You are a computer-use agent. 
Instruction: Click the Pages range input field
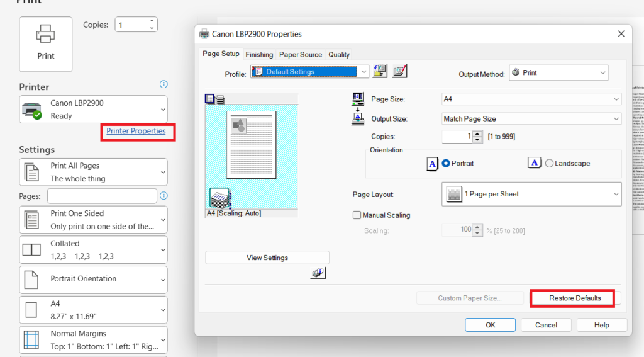[x=102, y=196]
